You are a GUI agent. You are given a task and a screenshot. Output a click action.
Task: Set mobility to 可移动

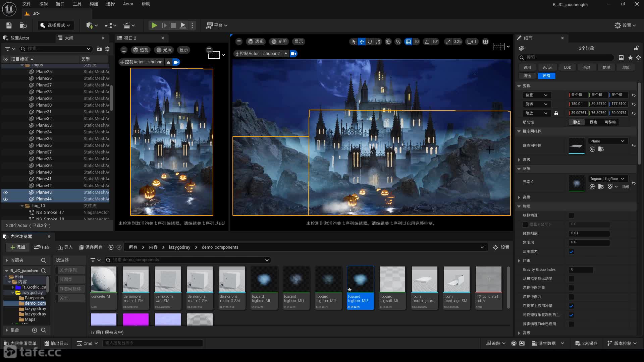pos(610,122)
